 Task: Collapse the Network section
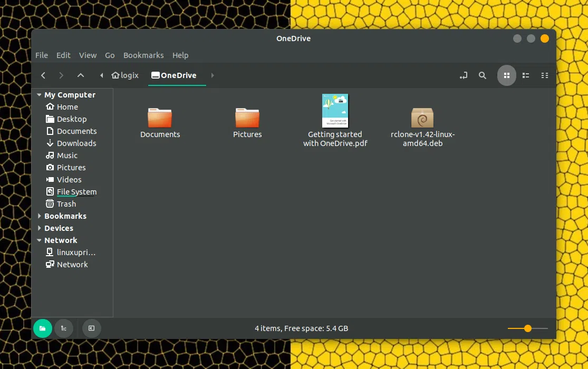click(39, 240)
